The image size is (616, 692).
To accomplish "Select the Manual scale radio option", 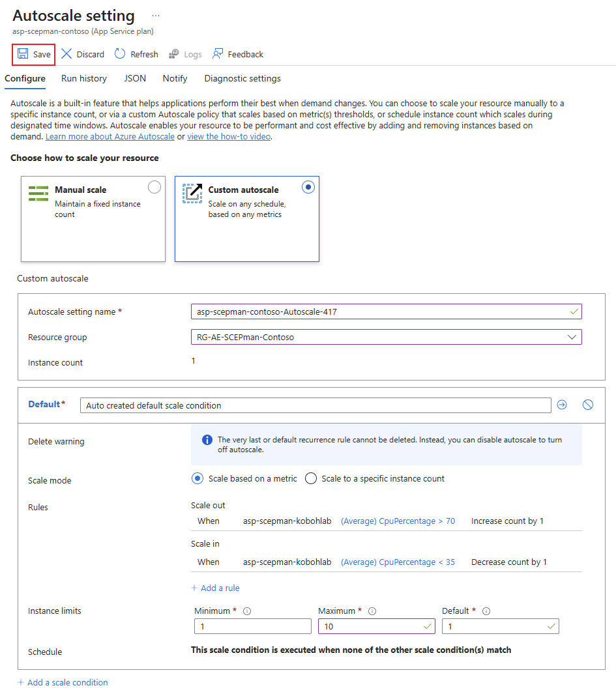I will pos(154,188).
